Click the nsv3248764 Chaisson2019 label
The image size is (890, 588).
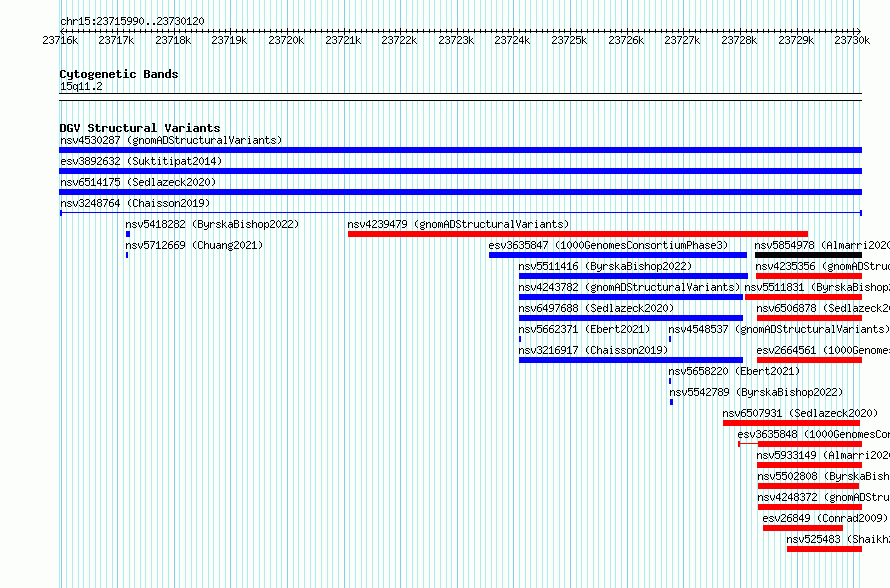pyautogui.click(x=135, y=203)
